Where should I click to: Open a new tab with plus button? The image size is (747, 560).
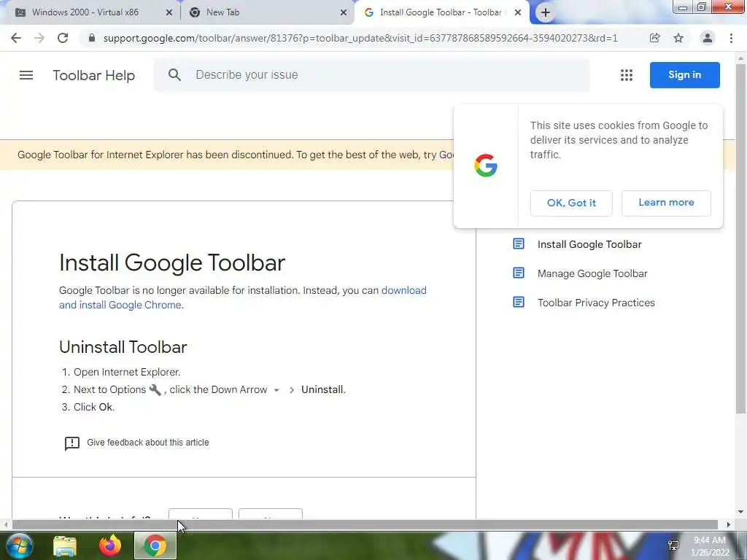click(x=546, y=12)
